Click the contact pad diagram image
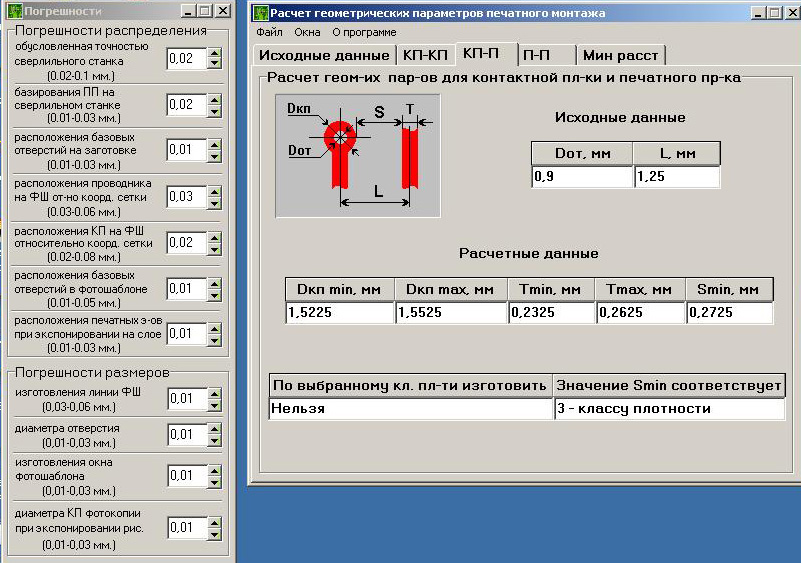The image size is (801, 563). [x=357, y=153]
